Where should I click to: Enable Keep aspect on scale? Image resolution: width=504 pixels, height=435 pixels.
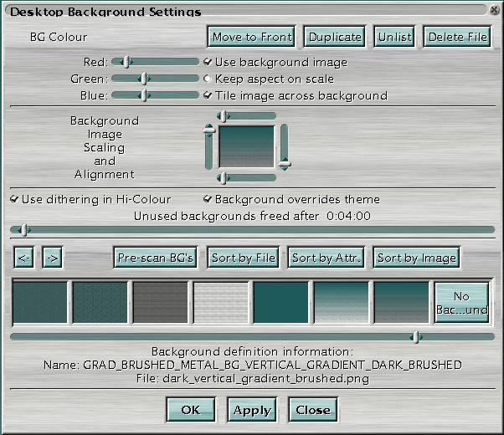(x=208, y=79)
